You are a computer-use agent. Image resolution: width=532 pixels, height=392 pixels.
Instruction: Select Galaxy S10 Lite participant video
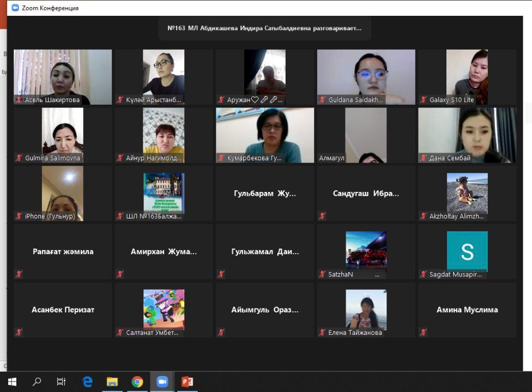[x=467, y=76]
